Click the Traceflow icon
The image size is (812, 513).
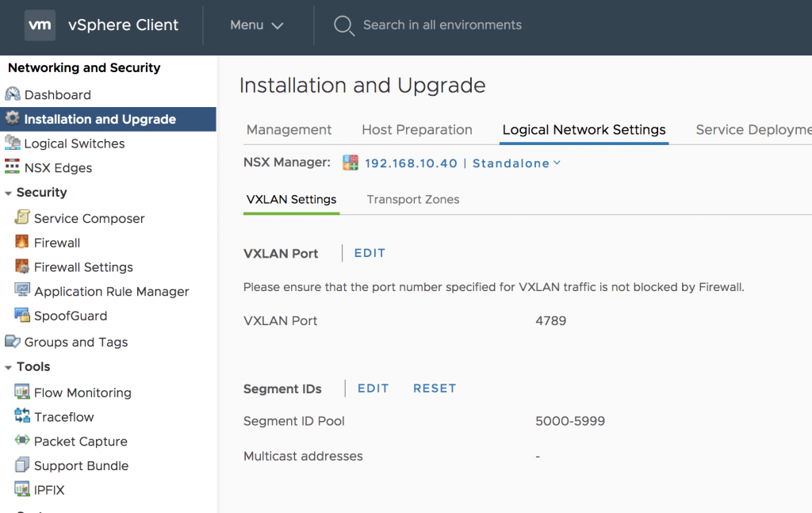point(22,415)
